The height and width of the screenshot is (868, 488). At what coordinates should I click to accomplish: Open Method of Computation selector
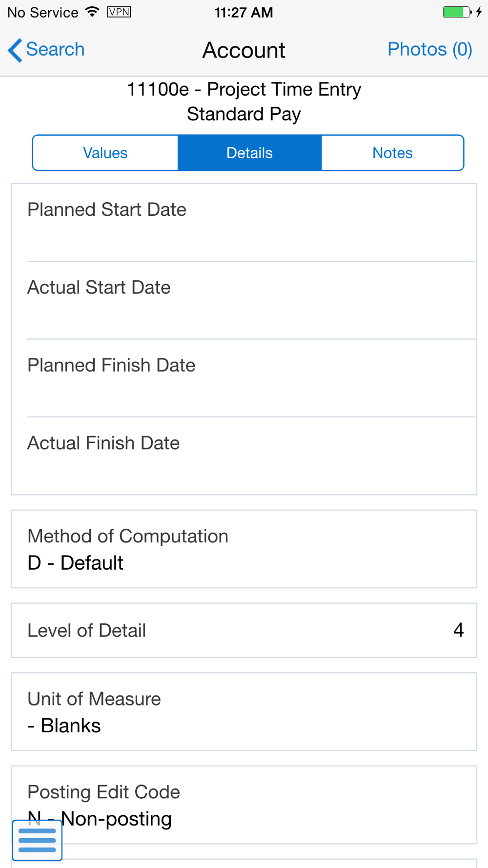tap(244, 549)
